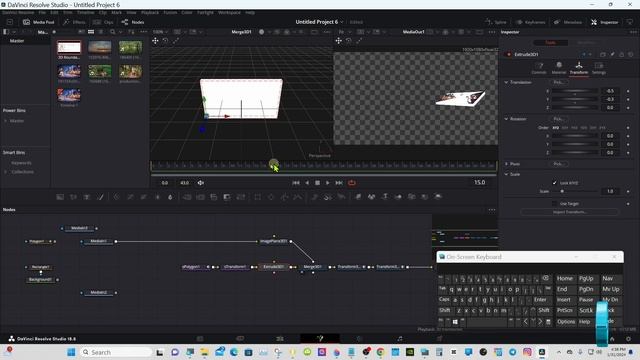This screenshot has height=360, width=640.
Task: Select the Transform tab in Inspector
Action: pyautogui.click(x=579, y=68)
